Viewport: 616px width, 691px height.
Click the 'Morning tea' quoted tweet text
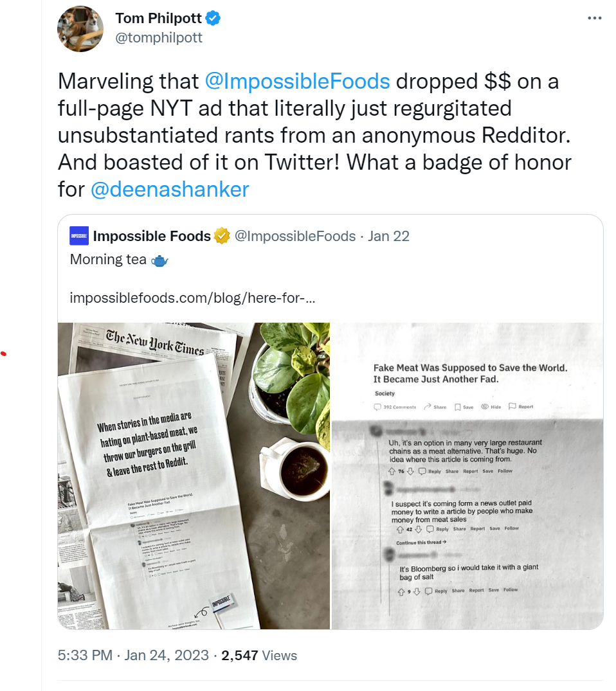tap(109, 260)
